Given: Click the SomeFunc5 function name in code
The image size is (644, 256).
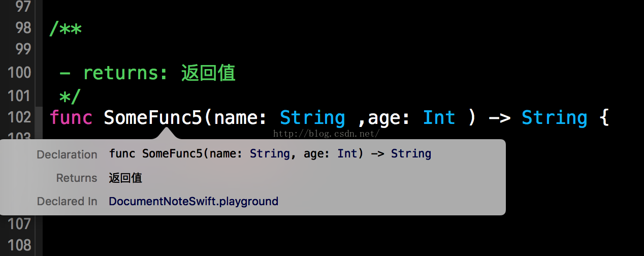Looking at the screenshot, I should click(x=153, y=118).
